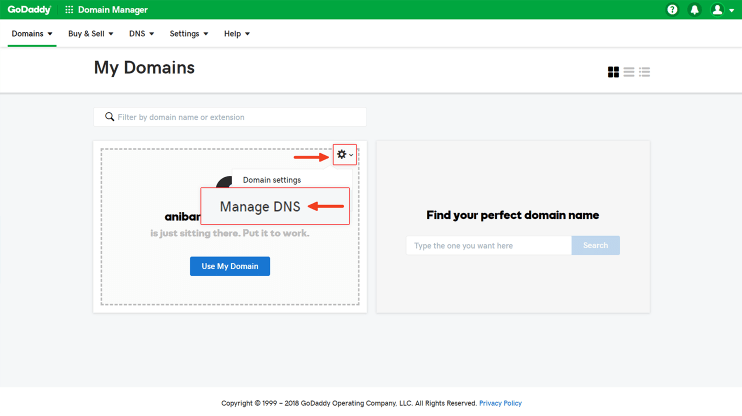Focus the filter by domain name field
The height and width of the screenshot is (416, 742).
pos(230,117)
